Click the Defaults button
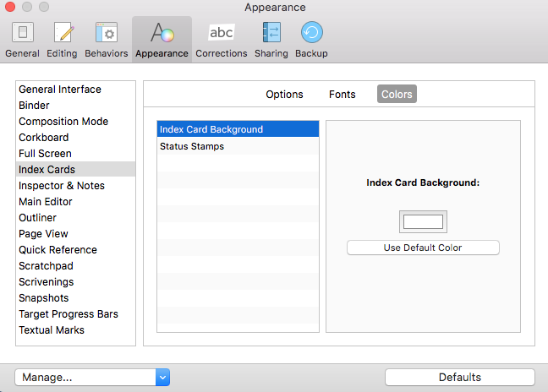The width and height of the screenshot is (548, 392). coord(460,378)
